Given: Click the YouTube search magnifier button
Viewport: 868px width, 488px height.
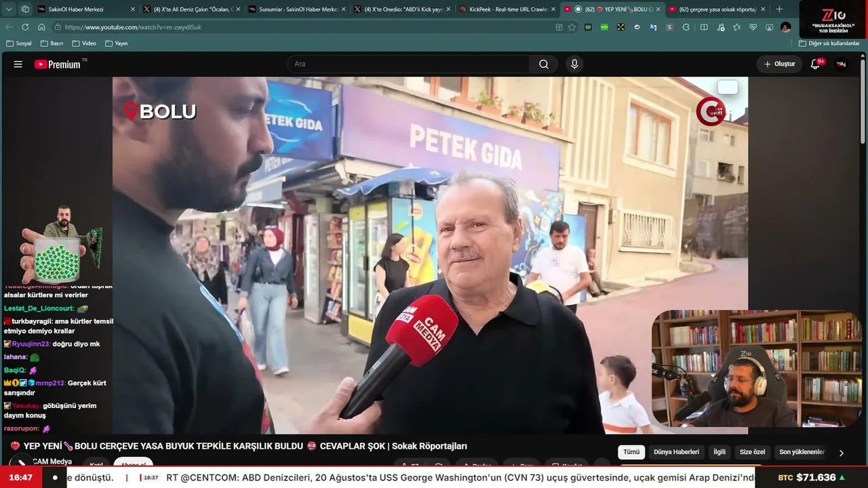Looking at the screenshot, I should click(x=544, y=64).
